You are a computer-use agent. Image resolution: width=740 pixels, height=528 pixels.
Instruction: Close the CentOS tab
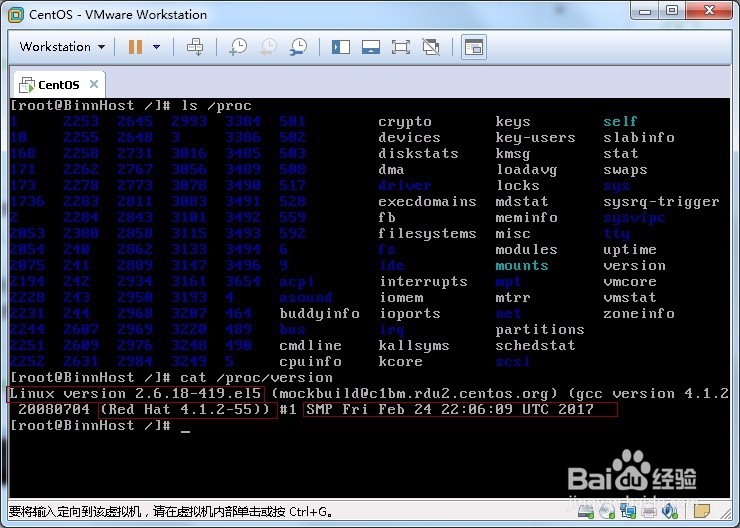(94, 84)
